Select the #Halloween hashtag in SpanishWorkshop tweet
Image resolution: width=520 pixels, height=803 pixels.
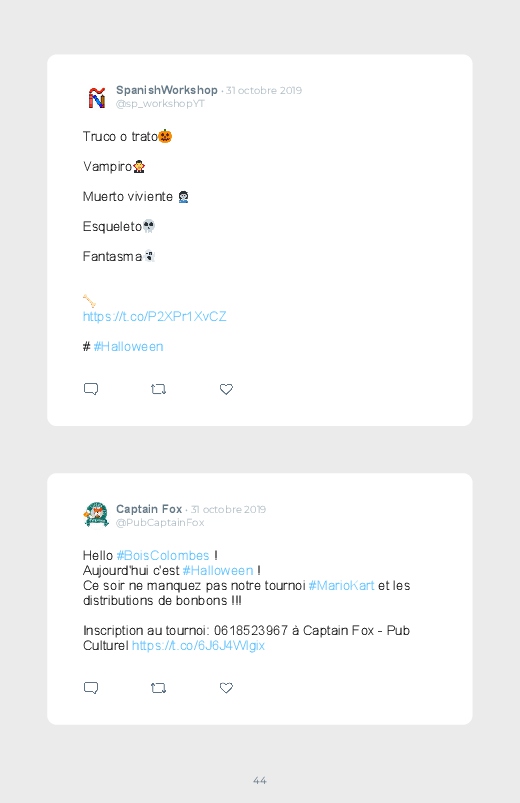point(128,347)
